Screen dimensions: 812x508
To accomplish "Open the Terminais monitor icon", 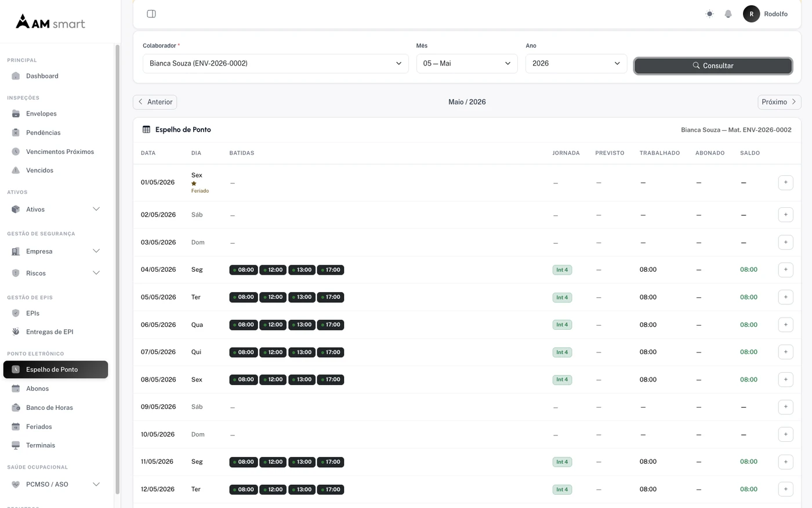I will [16, 445].
